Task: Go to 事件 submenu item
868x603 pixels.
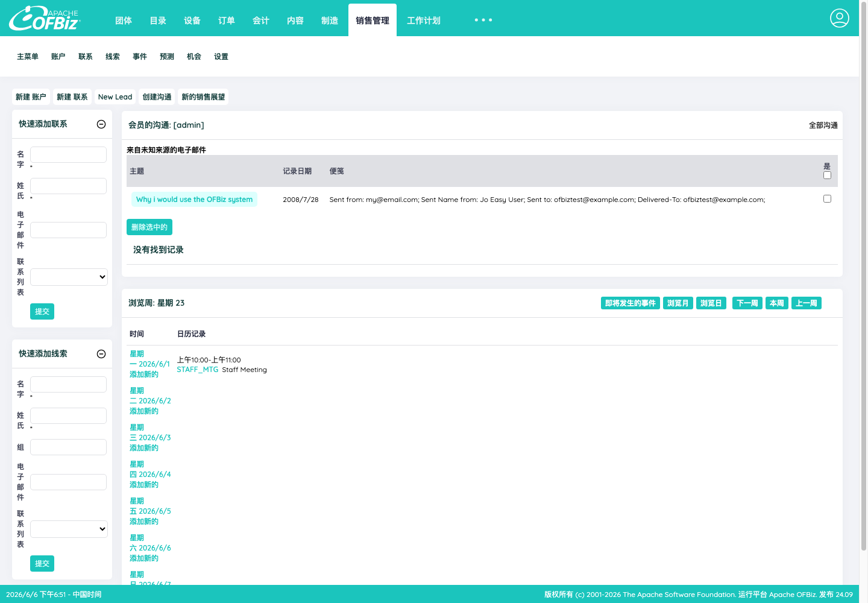Action: coord(140,57)
